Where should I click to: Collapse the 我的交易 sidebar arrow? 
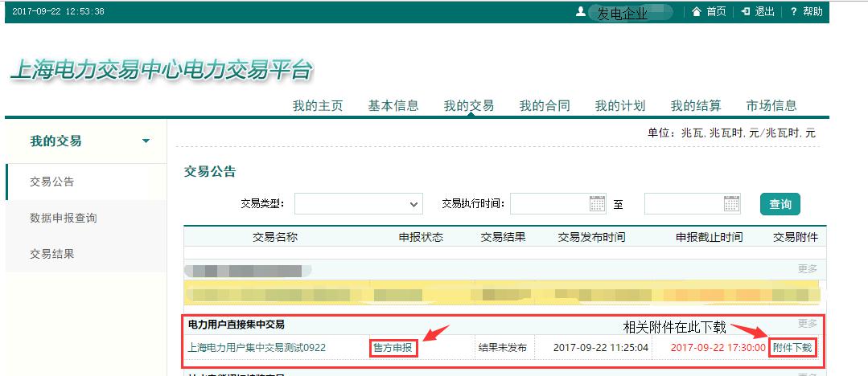(x=146, y=141)
